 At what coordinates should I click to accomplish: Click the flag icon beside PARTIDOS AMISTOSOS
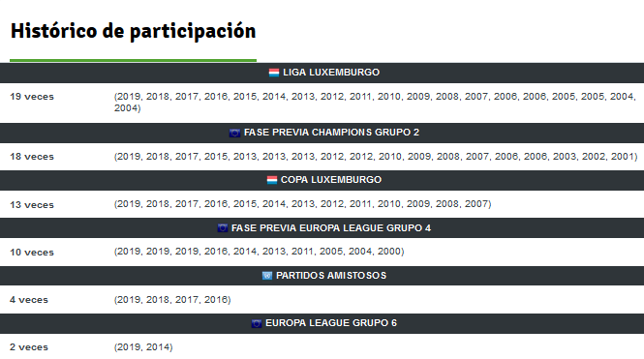point(267,276)
